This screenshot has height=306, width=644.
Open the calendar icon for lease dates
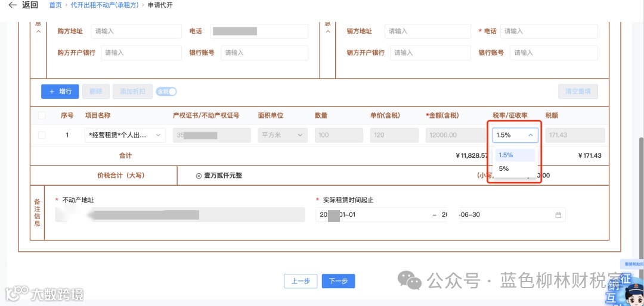pyautogui.click(x=558, y=215)
